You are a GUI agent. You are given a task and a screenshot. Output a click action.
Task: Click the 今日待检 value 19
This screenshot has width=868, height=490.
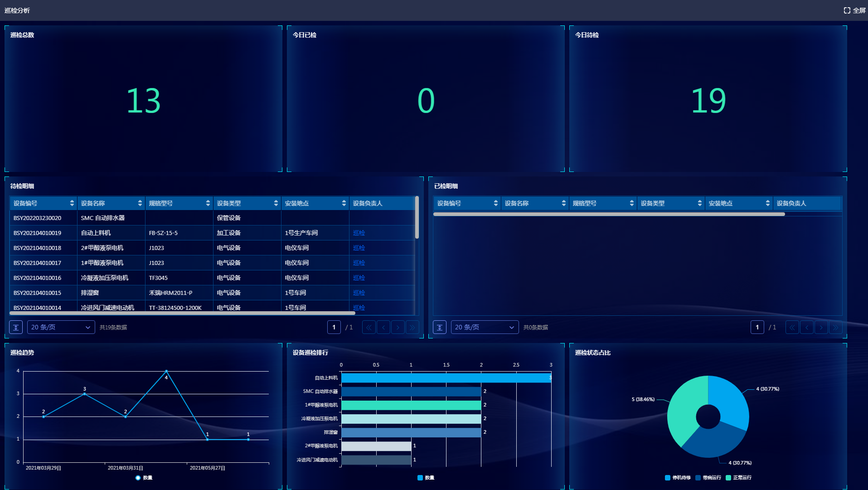click(708, 101)
